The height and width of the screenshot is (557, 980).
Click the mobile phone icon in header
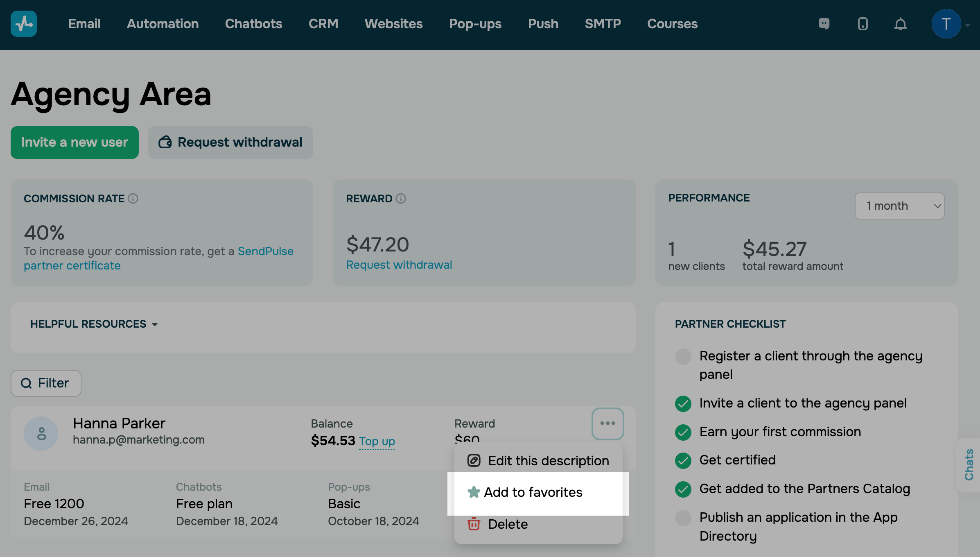click(x=863, y=24)
